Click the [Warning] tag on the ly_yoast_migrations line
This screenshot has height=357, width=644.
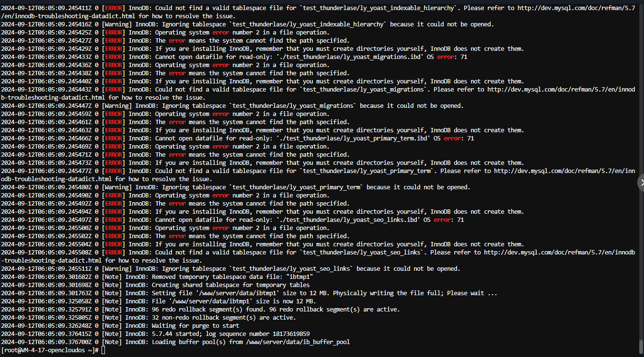click(x=117, y=105)
